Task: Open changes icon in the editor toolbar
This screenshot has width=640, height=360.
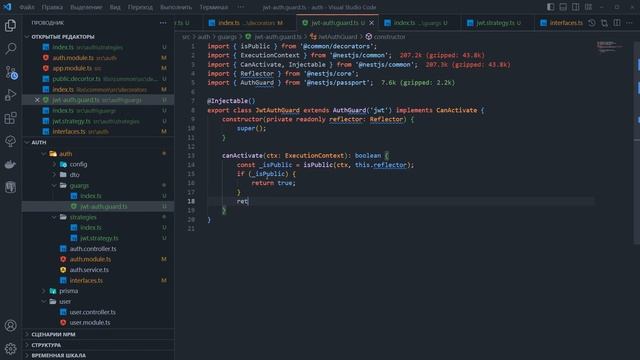Action: (x=604, y=23)
